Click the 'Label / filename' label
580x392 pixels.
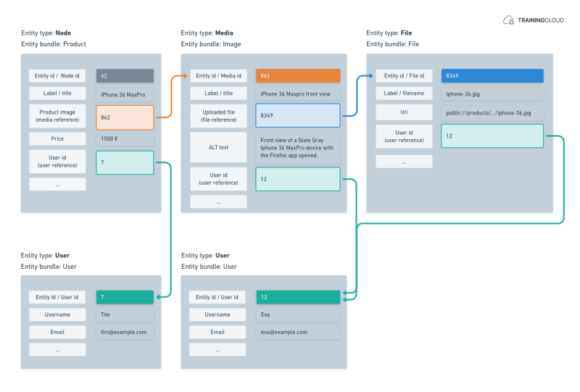(x=404, y=93)
